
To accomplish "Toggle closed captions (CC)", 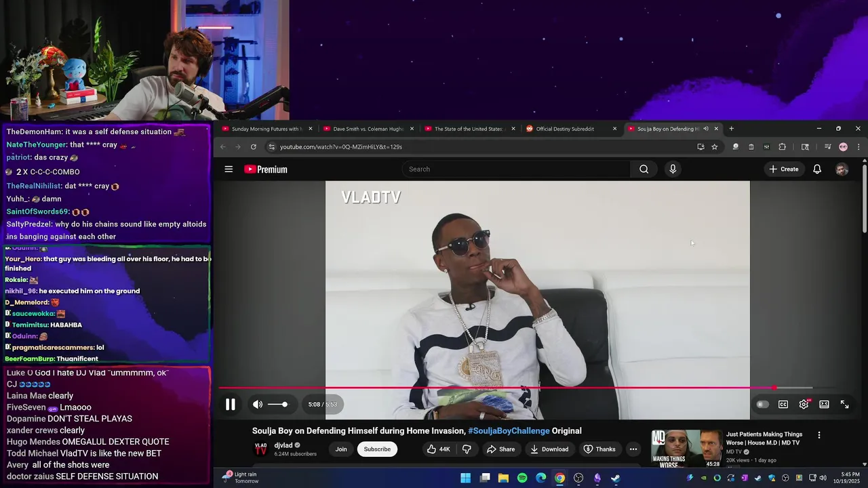I will coord(783,405).
